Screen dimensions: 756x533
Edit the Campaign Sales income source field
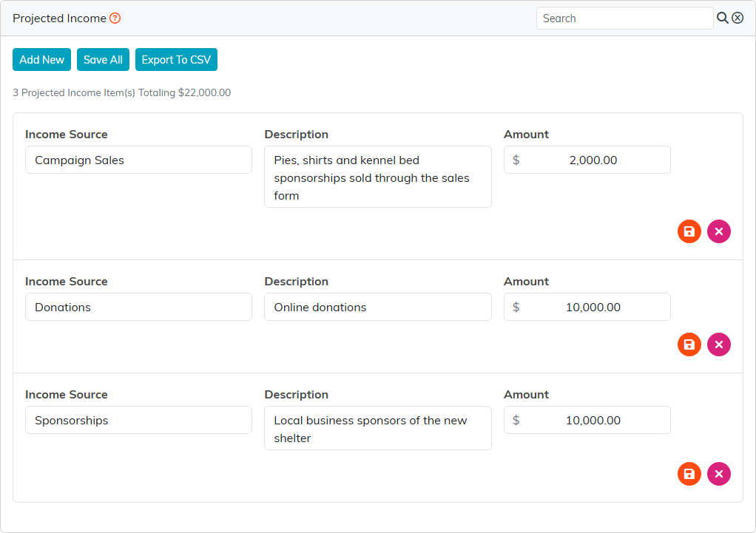coord(138,160)
